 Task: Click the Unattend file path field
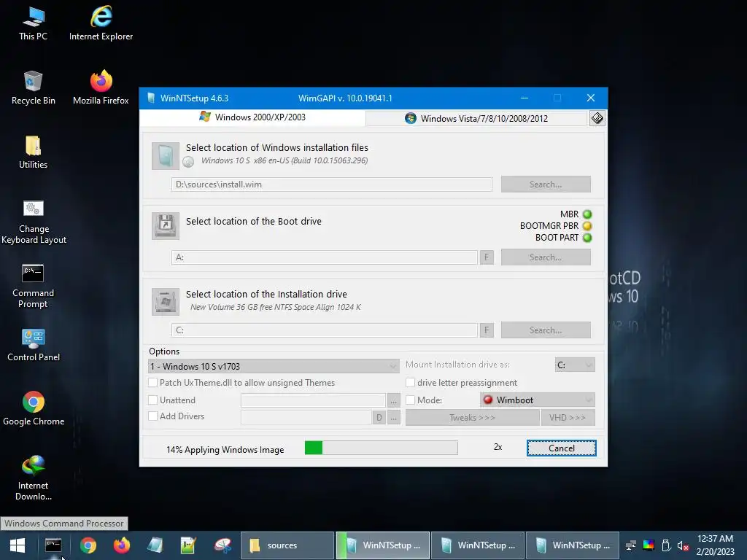[x=313, y=400]
